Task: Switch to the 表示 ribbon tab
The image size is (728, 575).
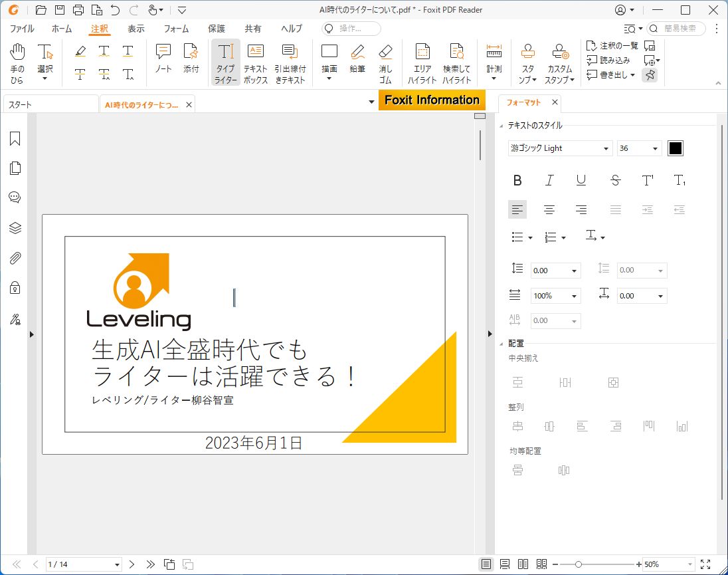Action: [136, 29]
